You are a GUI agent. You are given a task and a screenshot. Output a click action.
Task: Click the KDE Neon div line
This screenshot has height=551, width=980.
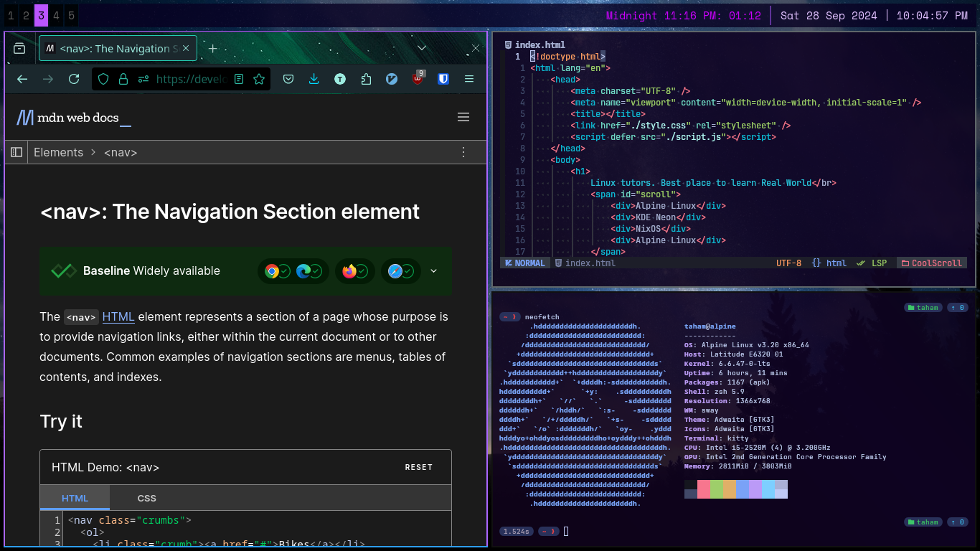pyautogui.click(x=658, y=217)
